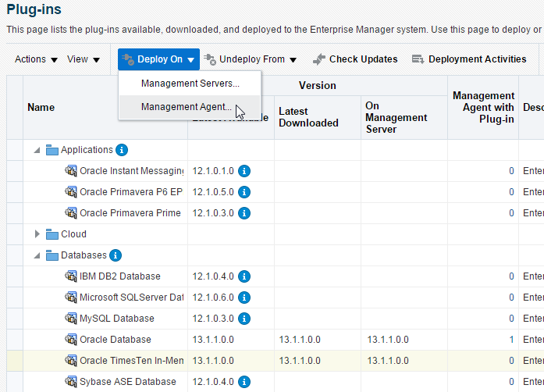The image size is (544, 392).
Task: Open the Undeploy From dropdown
Action: pyautogui.click(x=250, y=59)
